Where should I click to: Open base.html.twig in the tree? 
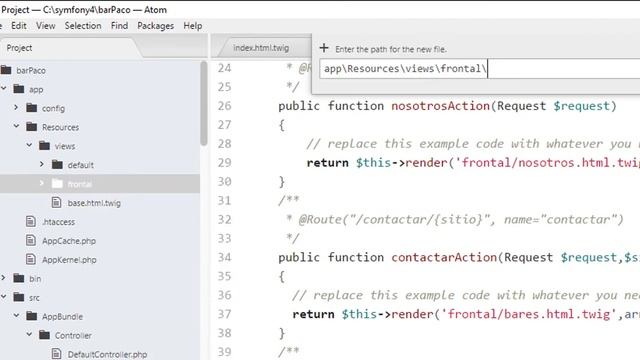[94, 203]
